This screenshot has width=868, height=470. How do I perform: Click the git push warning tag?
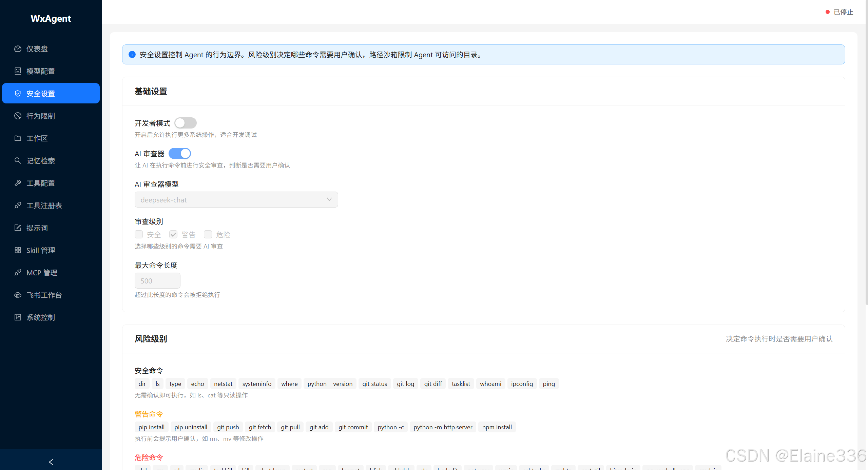pos(228,427)
